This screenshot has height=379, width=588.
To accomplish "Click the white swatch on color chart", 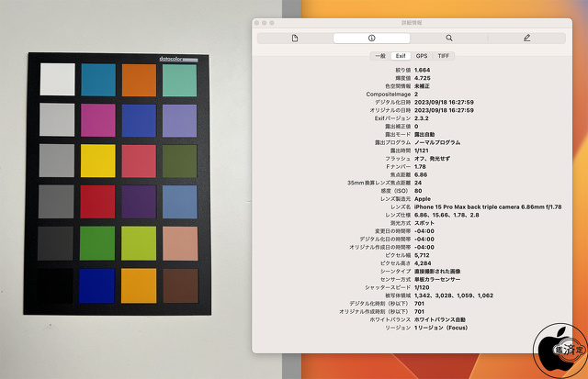I will pyautogui.click(x=57, y=78).
